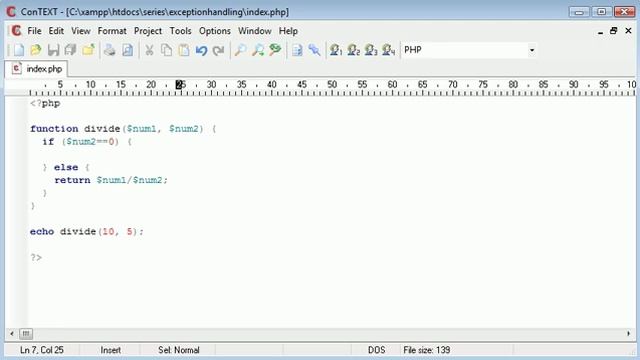Click the Copy toolbar icon
The height and width of the screenshot is (360, 640).
tap(166, 50)
